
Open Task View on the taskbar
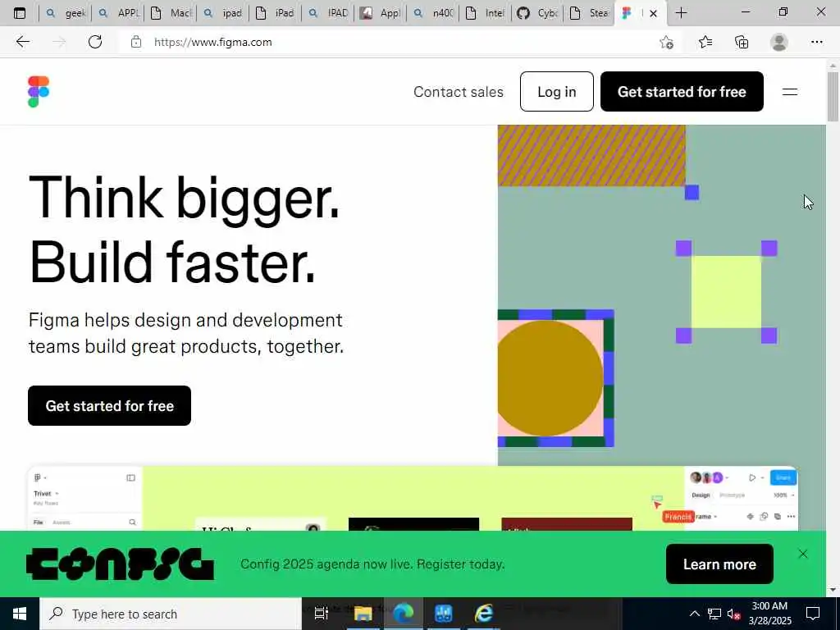321,614
